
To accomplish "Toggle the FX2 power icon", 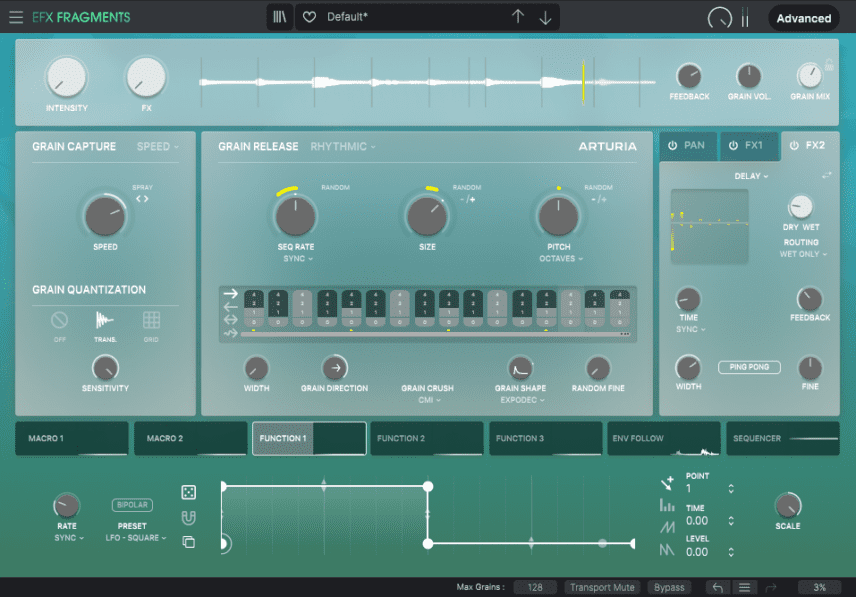I will [794, 146].
